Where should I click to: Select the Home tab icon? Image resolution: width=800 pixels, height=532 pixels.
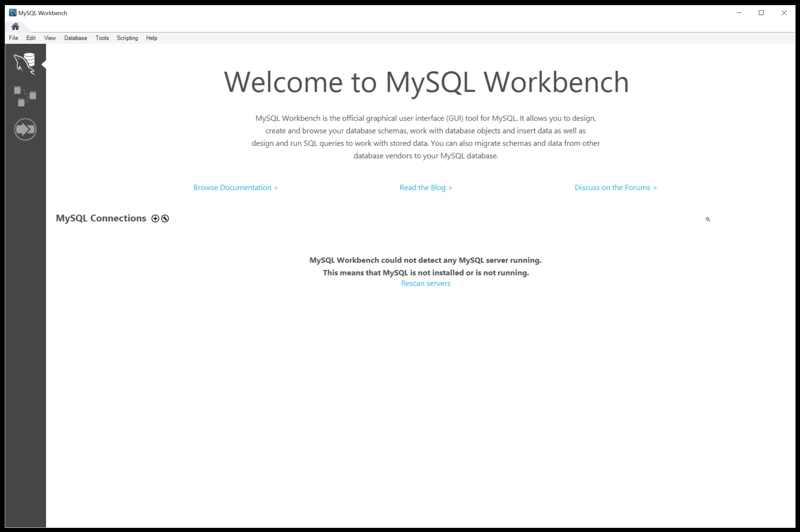click(x=15, y=26)
